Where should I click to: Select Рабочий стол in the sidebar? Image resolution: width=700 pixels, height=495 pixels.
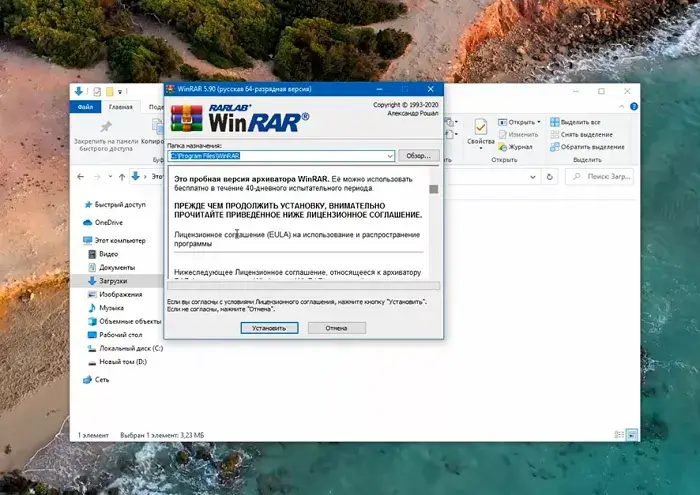tap(115, 335)
